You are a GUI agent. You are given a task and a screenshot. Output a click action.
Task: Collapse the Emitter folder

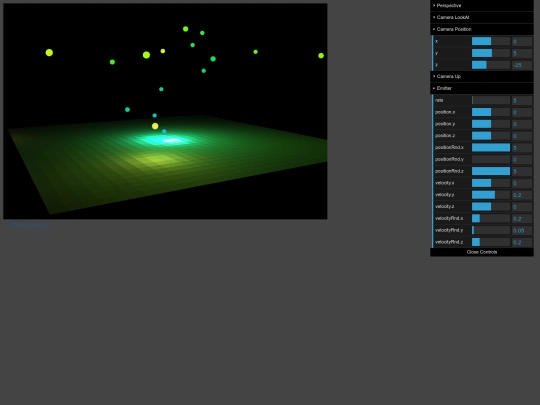tap(482, 88)
